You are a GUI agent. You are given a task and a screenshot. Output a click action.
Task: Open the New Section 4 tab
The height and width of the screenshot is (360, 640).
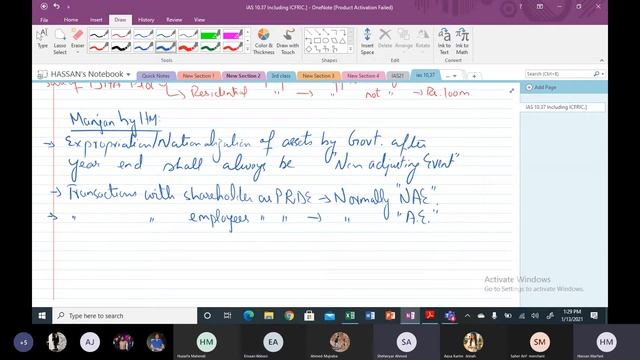(x=363, y=76)
